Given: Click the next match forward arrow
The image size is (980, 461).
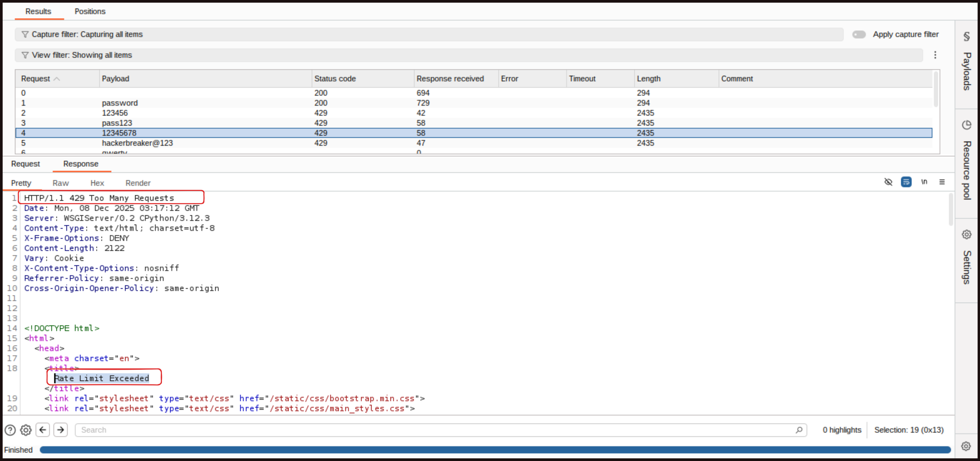Looking at the screenshot, I should (x=60, y=430).
